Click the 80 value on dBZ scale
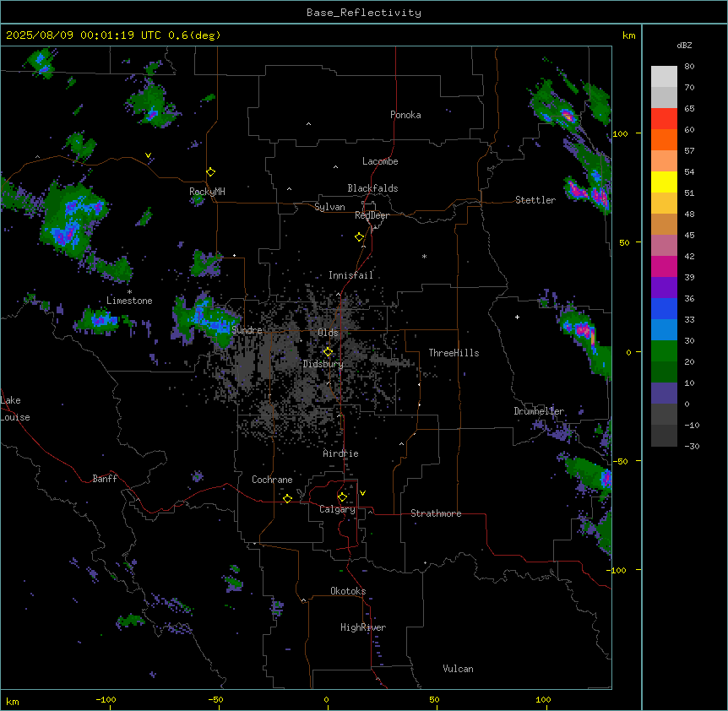Screen dimensions: 728x711 point(689,67)
